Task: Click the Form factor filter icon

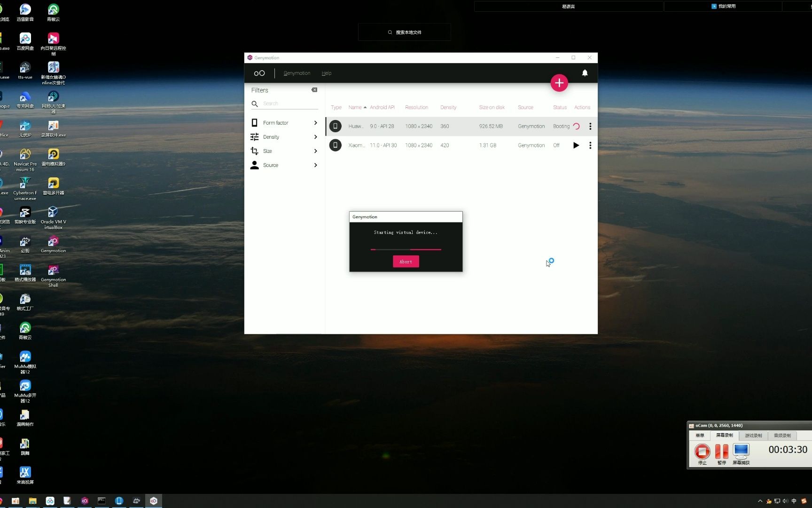Action: (254, 123)
